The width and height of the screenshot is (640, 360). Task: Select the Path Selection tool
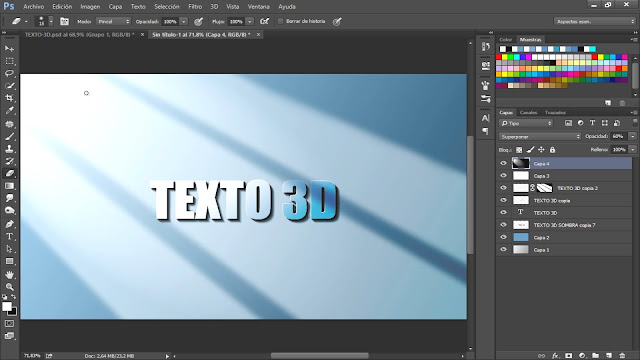[x=9, y=249]
